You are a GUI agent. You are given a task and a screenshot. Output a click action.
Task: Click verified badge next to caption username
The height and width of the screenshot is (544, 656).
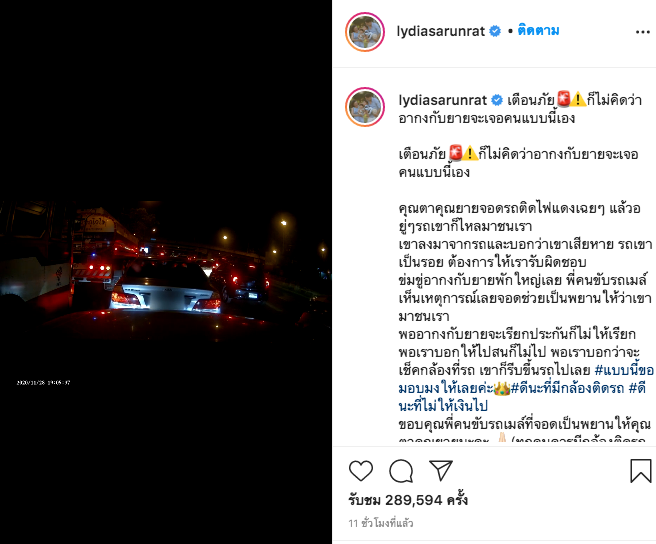click(497, 100)
